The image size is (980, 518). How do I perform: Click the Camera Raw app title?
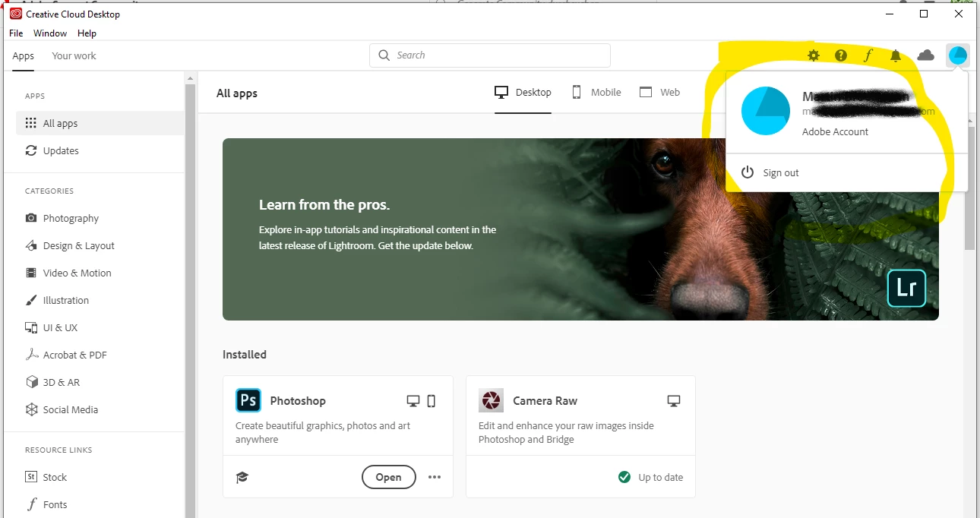545,401
